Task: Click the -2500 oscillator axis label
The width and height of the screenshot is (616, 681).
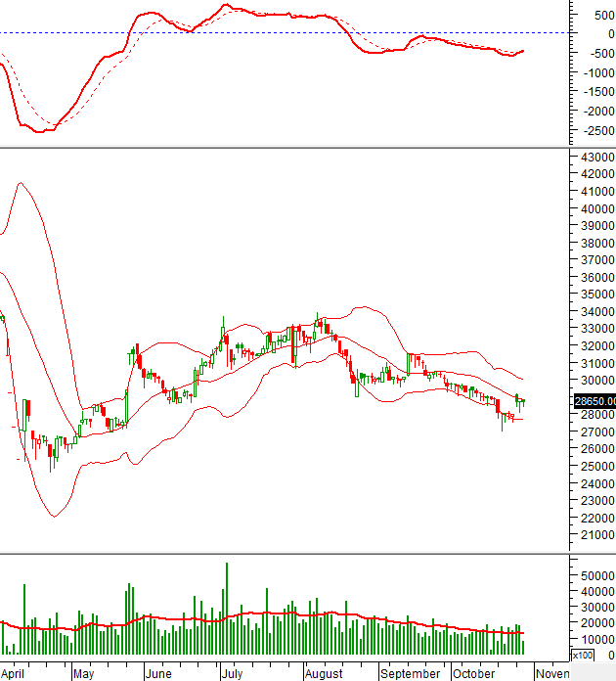Action: point(594,136)
